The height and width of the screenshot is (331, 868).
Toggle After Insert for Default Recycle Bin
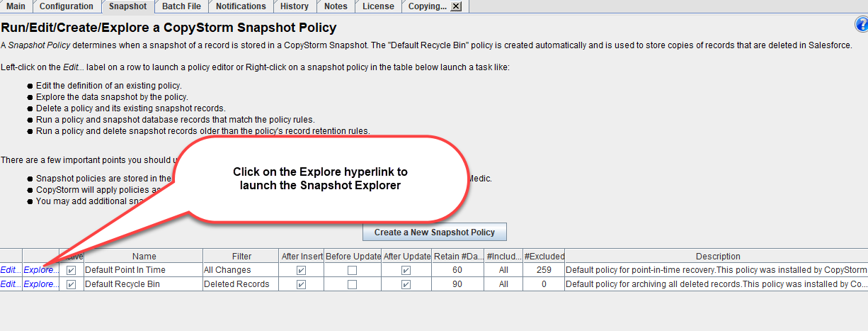click(301, 284)
